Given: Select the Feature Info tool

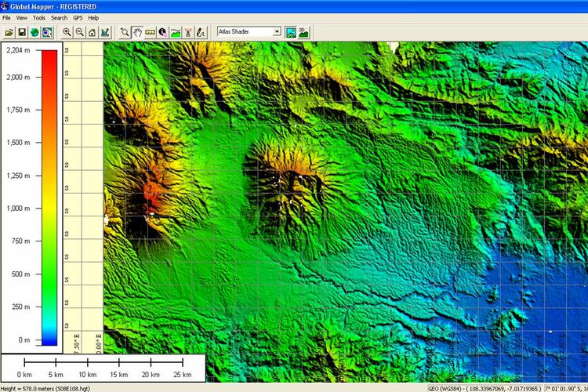Looking at the screenshot, I should [x=162, y=32].
